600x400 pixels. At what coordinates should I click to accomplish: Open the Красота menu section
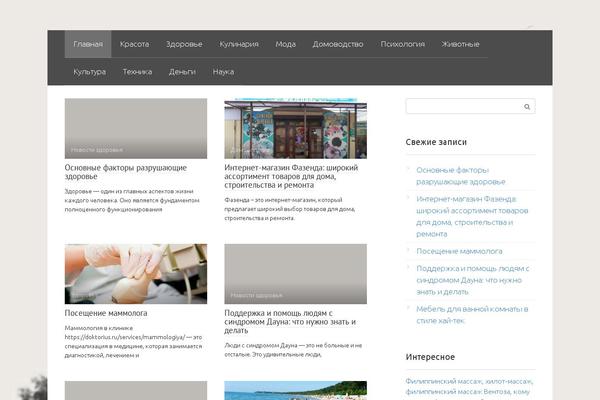[134, 44]
